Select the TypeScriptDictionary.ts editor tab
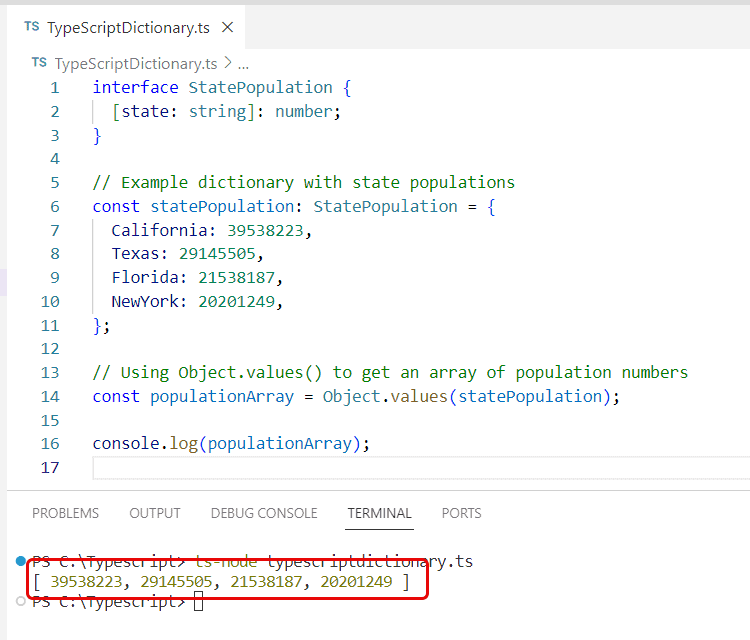Viewport: 750px width, 640px height. [x=126, y=27]
